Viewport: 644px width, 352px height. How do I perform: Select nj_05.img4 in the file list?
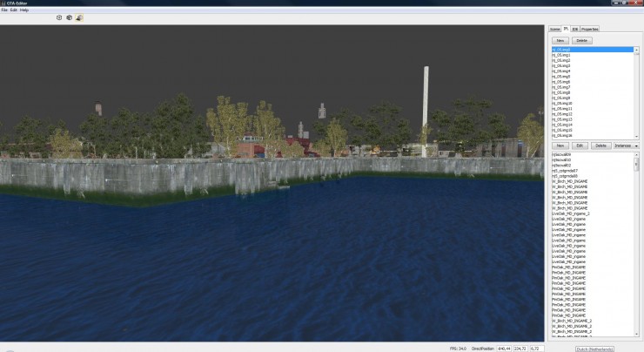(x=593, y=71)
